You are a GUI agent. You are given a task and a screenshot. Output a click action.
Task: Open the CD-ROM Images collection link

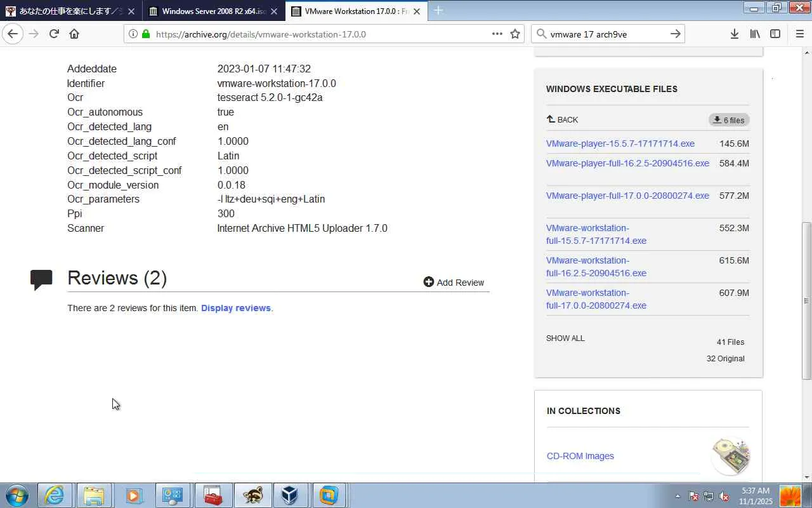coord(580,456)
